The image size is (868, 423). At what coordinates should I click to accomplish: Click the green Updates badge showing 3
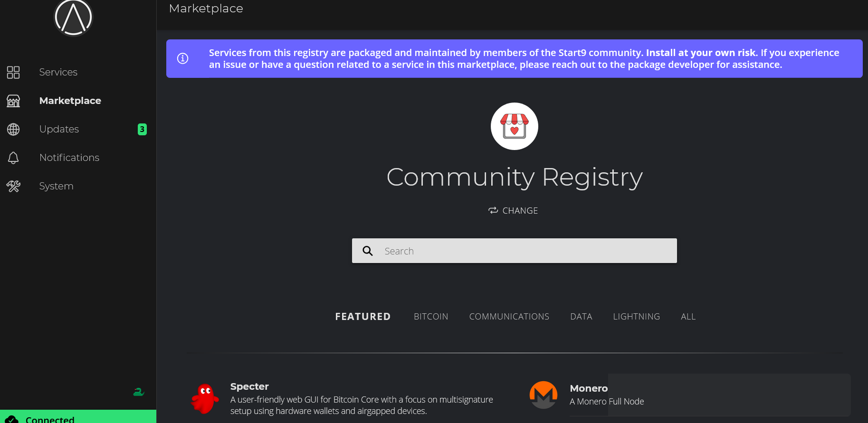tap(142, 129)
